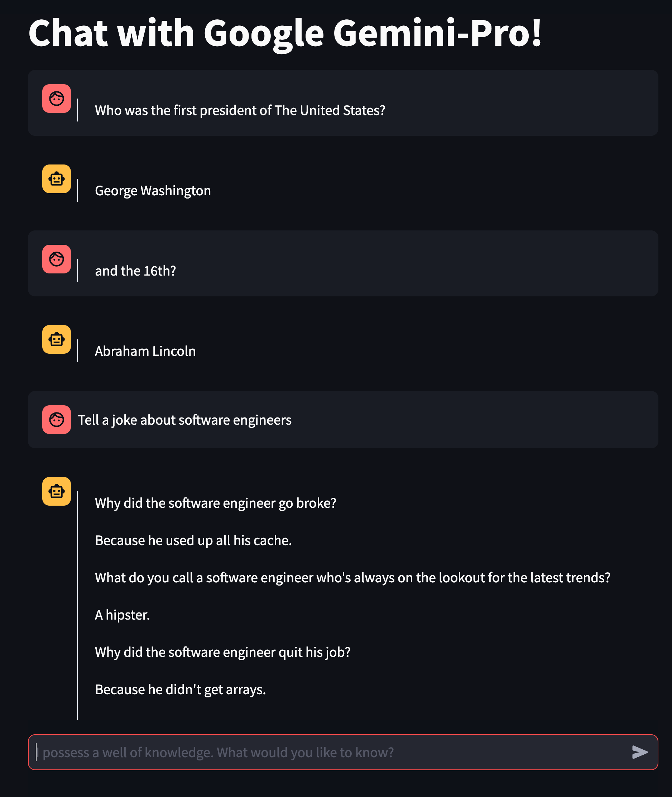Screen dimensions: 672x797
Task: Focus the chat input text field
Action: tap(328, 753)
